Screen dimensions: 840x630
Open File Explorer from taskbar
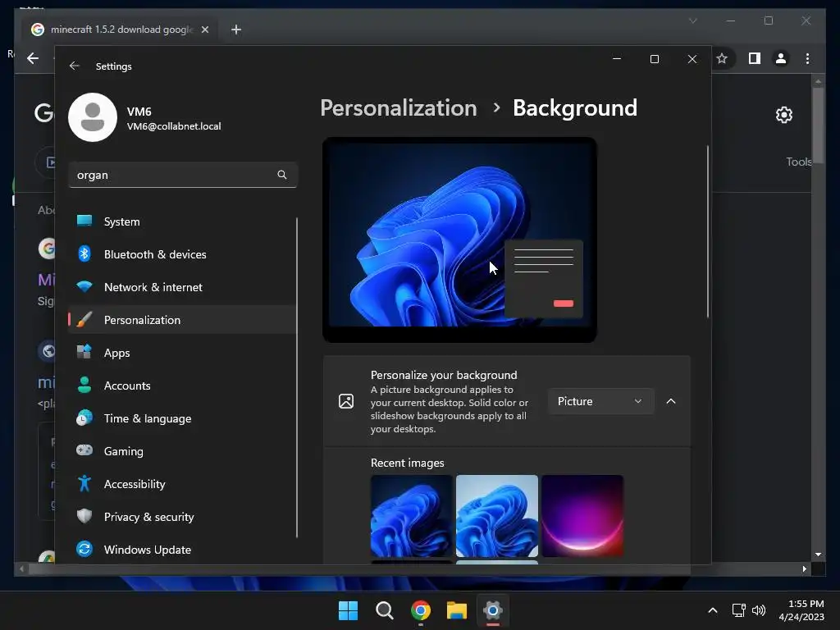[457, 610]
